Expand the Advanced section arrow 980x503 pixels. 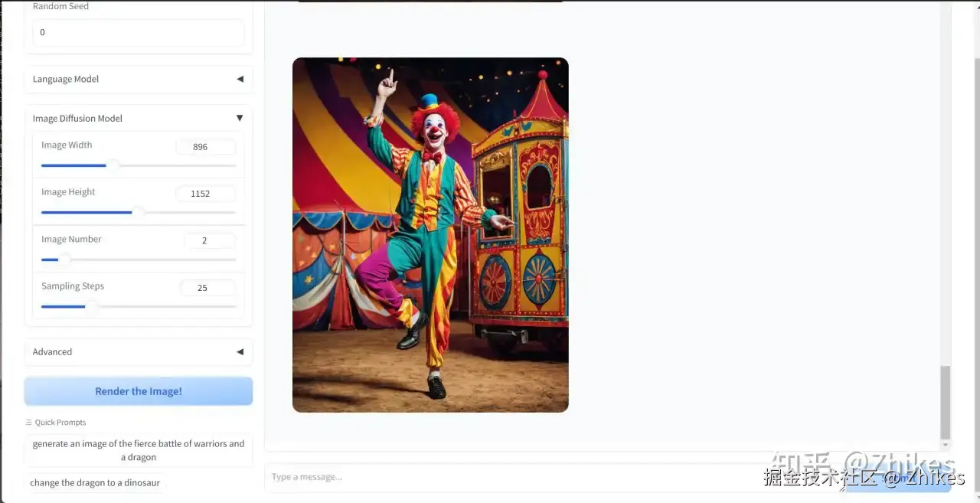[240, 351]
